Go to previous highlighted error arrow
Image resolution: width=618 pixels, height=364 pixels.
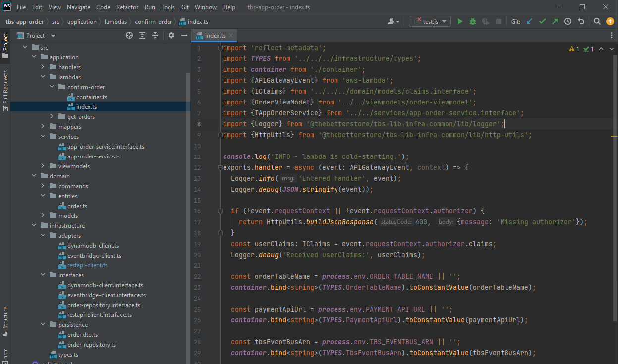click(x=601, y=49)
